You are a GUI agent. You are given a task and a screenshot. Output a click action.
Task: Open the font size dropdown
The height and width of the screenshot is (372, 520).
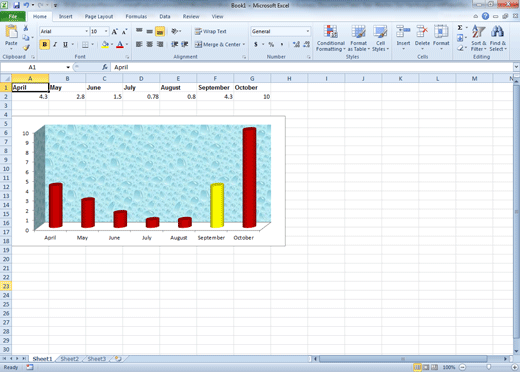pyautogui.click(x=106, y=31)
